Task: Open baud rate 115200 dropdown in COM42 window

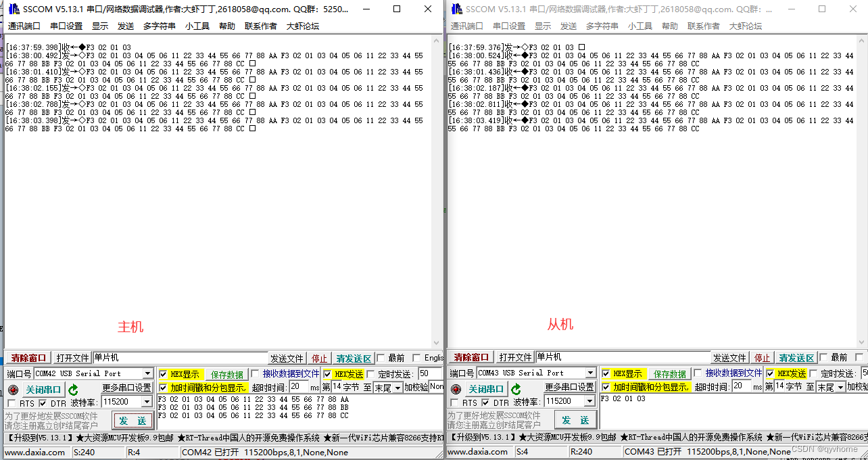Action: (147, 402)
